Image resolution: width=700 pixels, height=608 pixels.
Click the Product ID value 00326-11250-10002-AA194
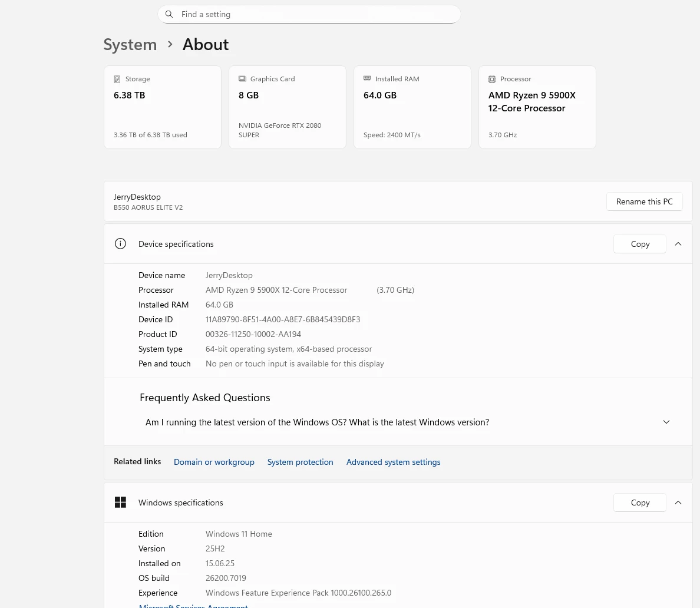pos(253,334)
